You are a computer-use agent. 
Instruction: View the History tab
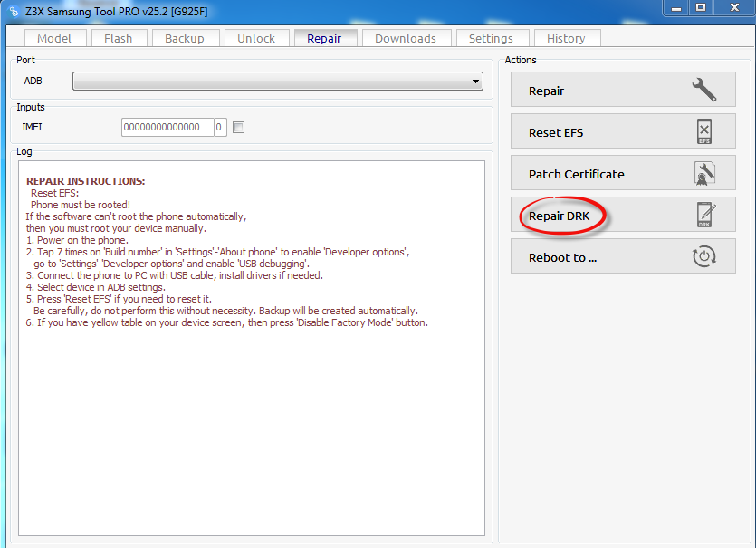pos(566,38)
